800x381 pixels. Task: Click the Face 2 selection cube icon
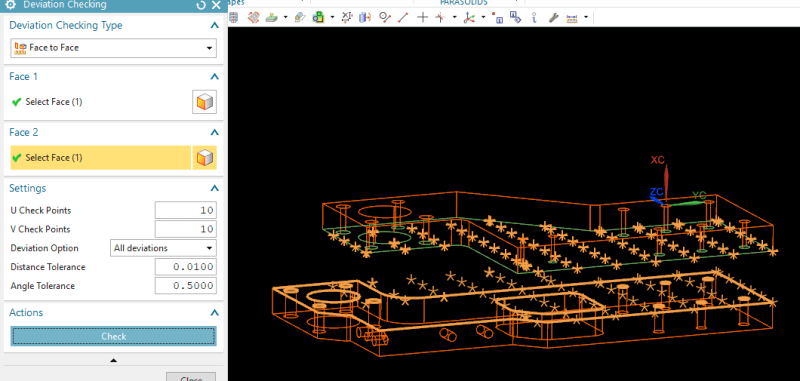click(x=205, y=158)
